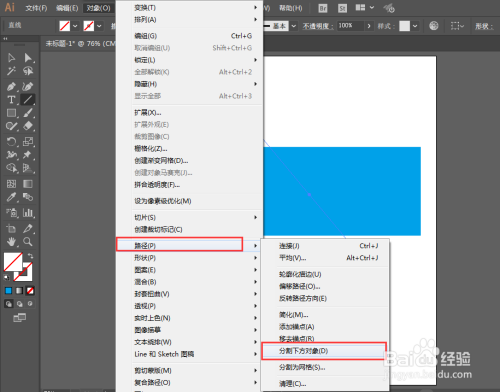Switch paint to Gradient mode button
The width and height of the screenshot is (500, 392).
click(19, 291)
